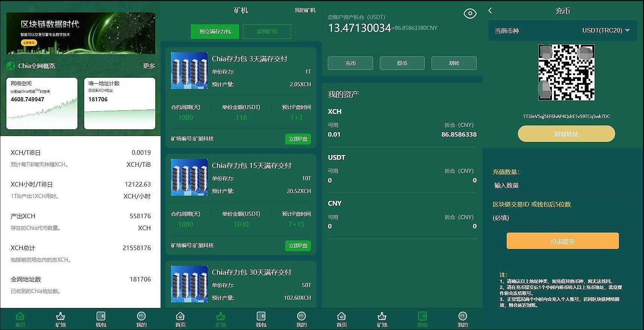Screen dimensions: 644x330
Task: Expand the USDT(TRC20) currency dropdown
Action: 627,30
